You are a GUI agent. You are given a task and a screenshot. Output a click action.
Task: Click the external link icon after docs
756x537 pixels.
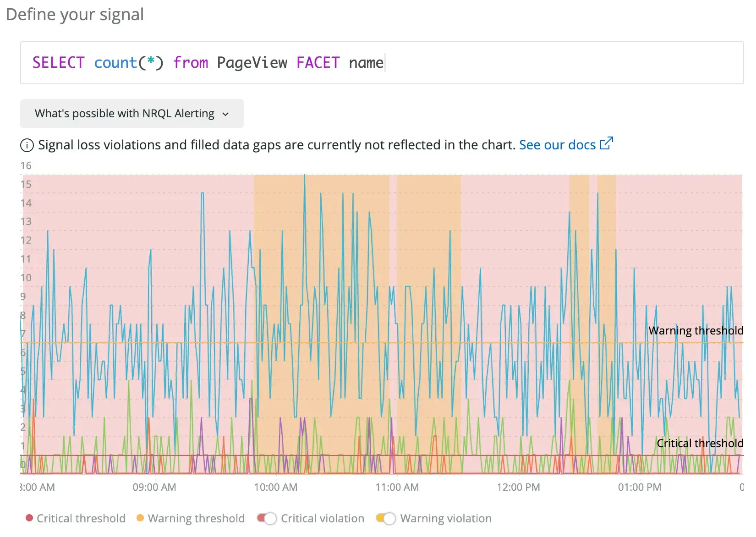(606, 144)
